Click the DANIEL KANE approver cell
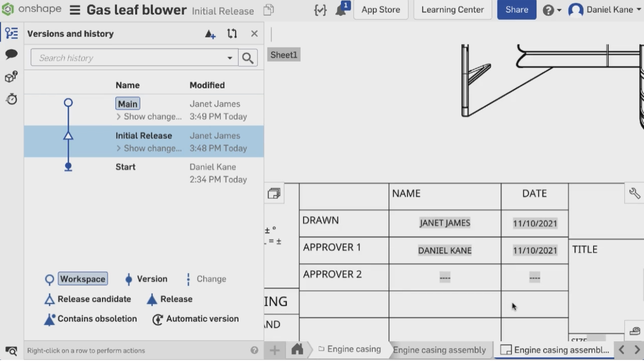The height and width of the screenshot is (361, 644). point(445,250)
